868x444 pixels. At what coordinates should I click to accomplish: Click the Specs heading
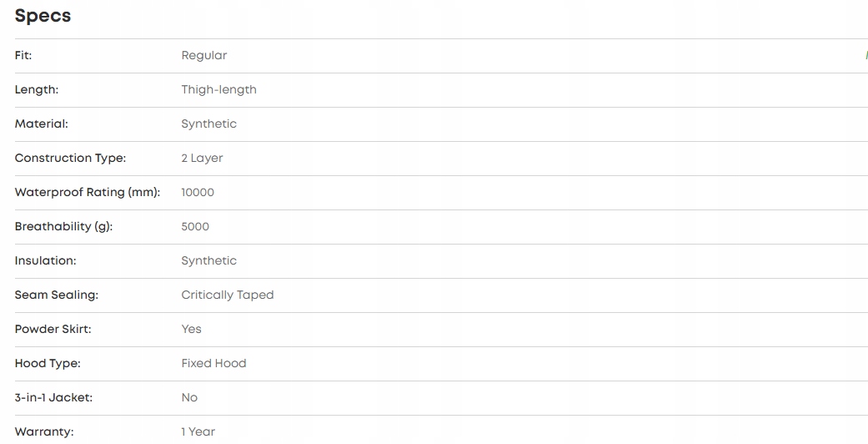click(x=43, y=16)
